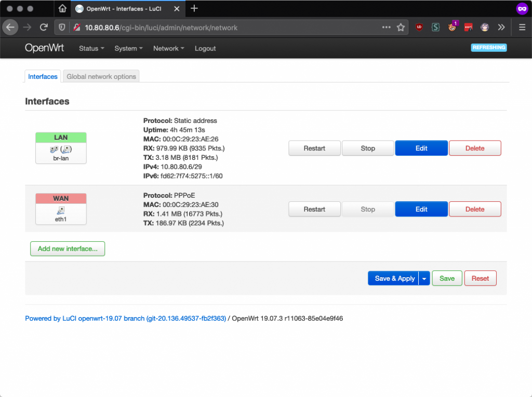532x397 pixels.
Task: Click the WAN Protocol PPPoE text
Action: (x=169, y=195)
